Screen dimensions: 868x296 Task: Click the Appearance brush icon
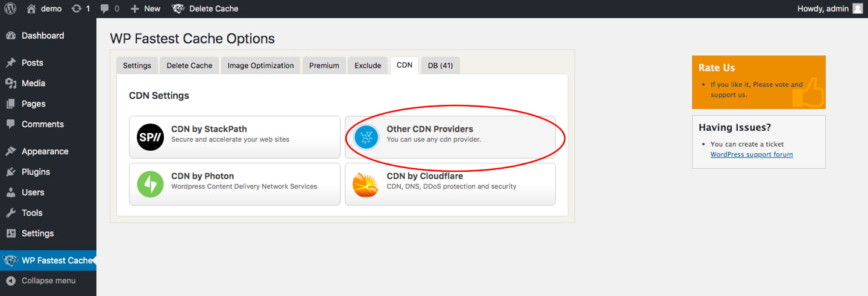(x=10, y=151)
